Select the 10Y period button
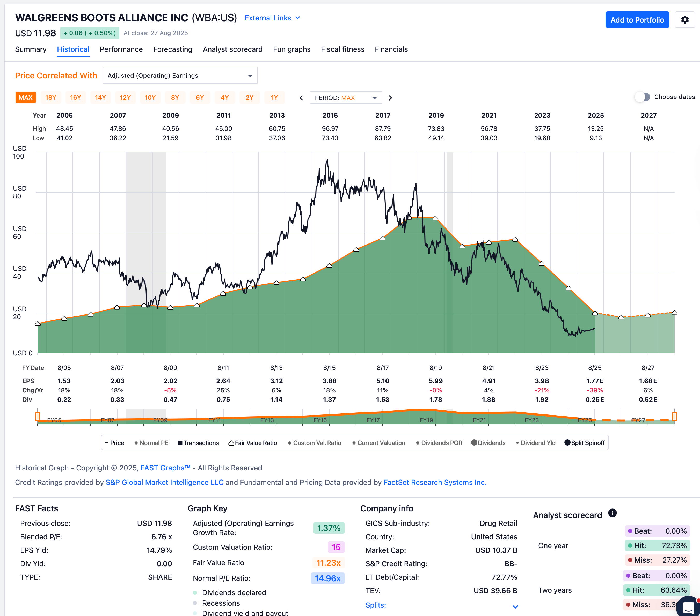The height and width of the screenshot is (616, 700). point(150,98)
